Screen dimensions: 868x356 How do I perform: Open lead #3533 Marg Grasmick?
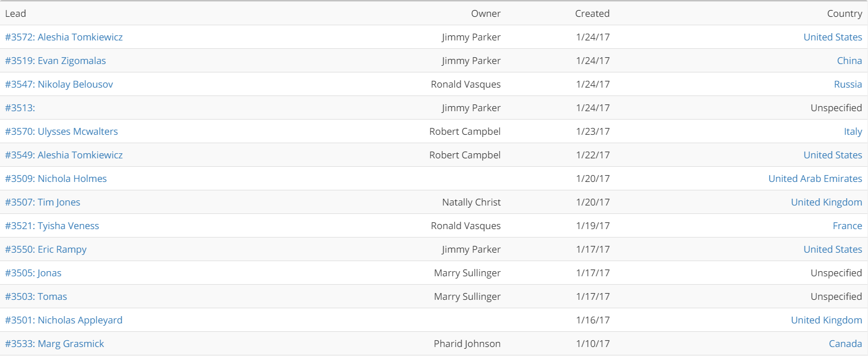point(55,344)
